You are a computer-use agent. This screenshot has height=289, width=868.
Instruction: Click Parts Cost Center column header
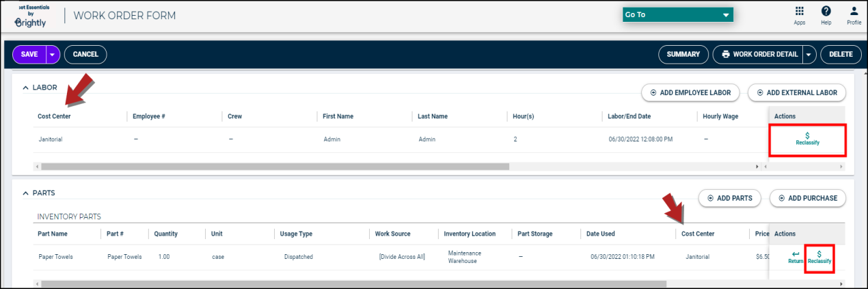tap(698, 234)
